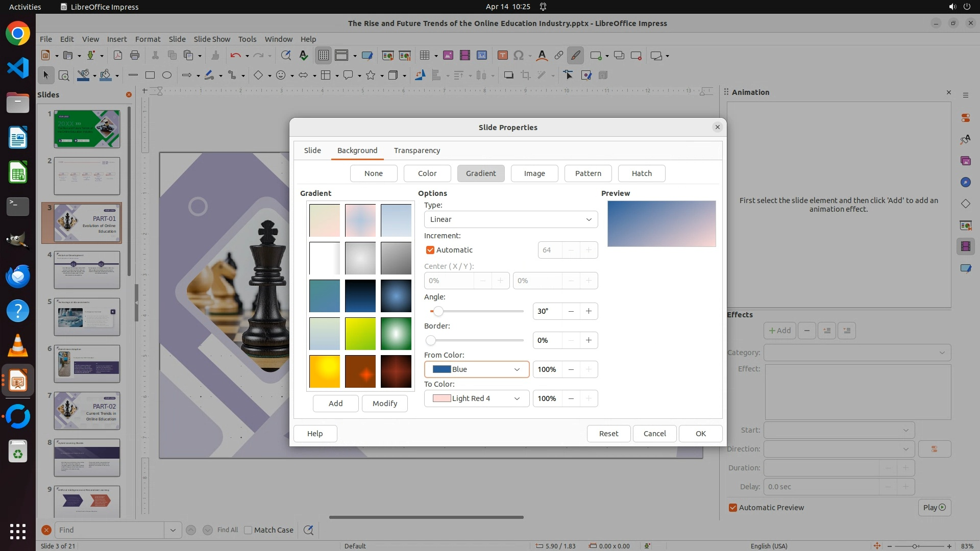Enable the Match Case checkbox
This screenshot has height=551, width=980.
(249, 530)
